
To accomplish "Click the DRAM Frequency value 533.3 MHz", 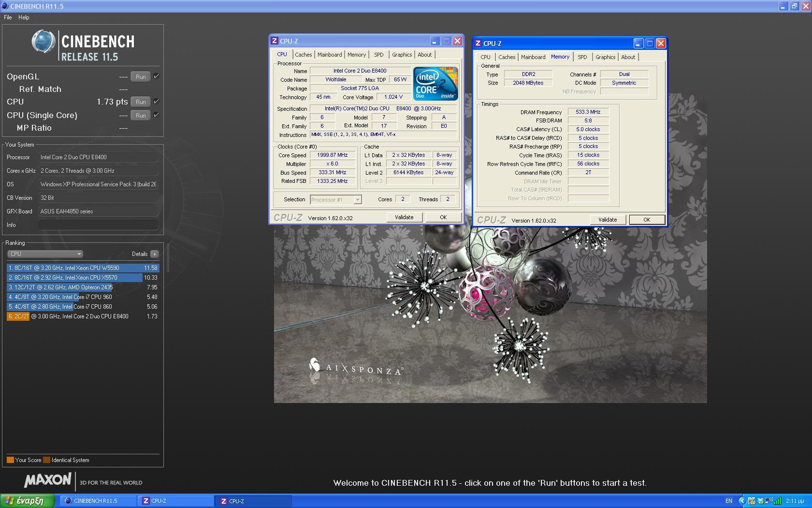I will (588, 112).
